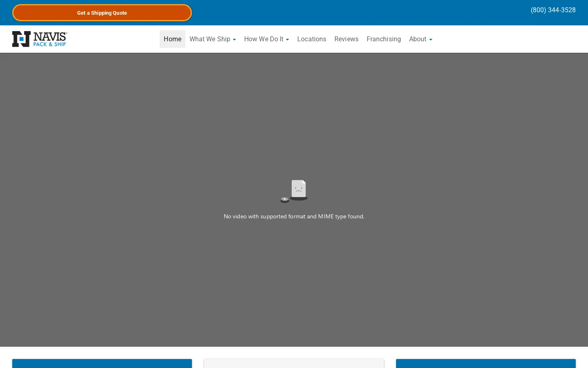
Task: Click the 'No video with supported format' message
Action: click(x=294, y=216)
